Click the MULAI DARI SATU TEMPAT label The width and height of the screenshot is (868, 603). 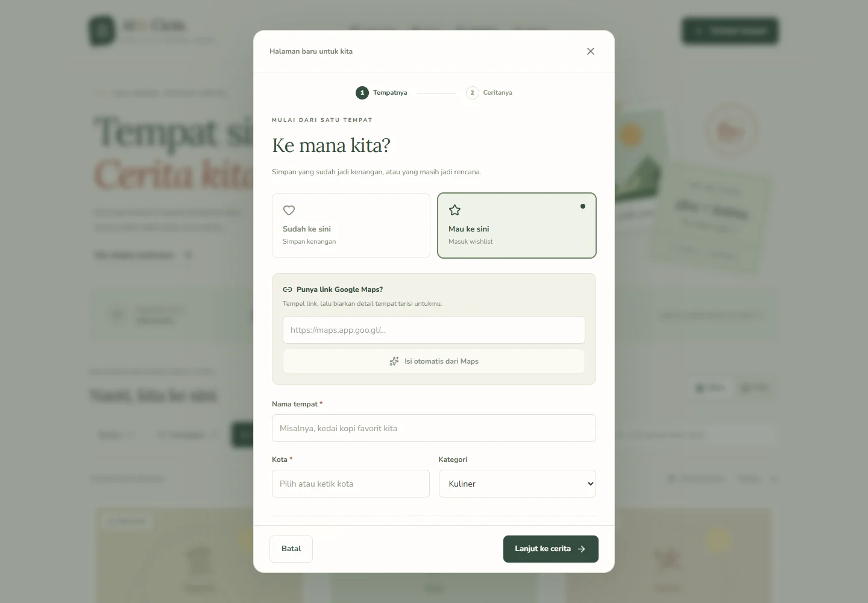pos(322,120)
